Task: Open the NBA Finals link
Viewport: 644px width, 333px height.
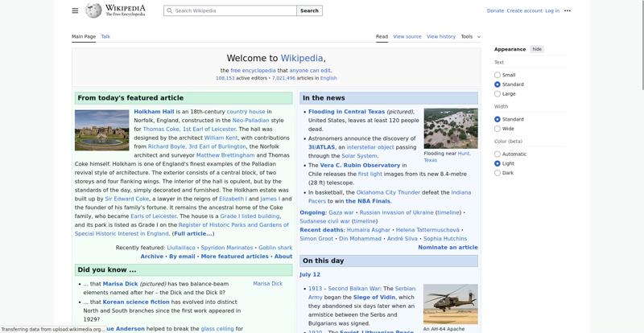Action: click(x=368, y=201)
